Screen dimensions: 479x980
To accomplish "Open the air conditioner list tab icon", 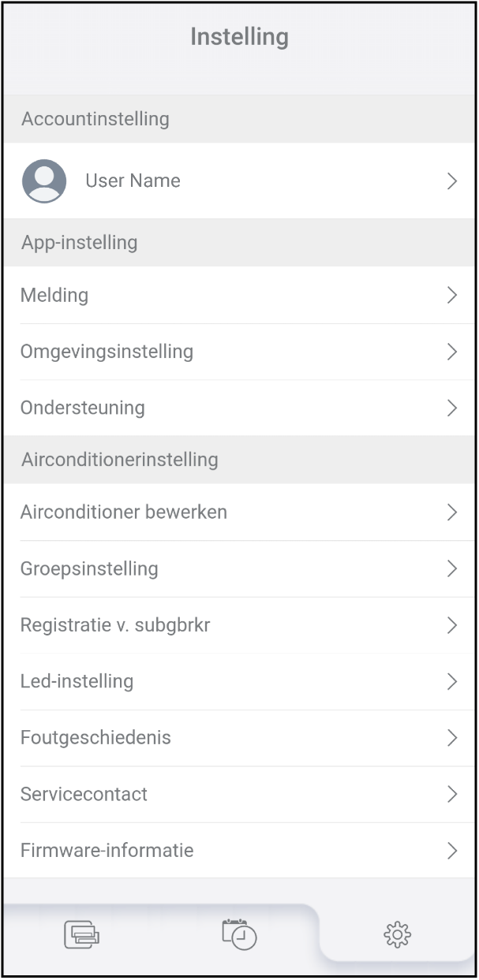I will pyautogui.click(x=81, y=934).
